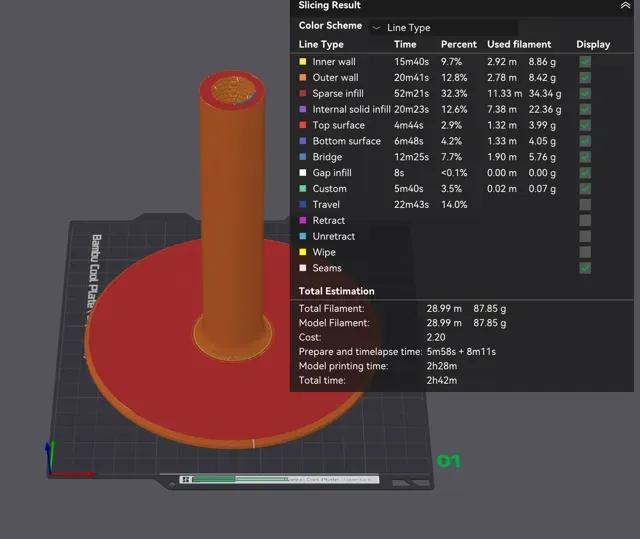Click the Wipe yellow swatch
640x539 pixels.
pyautogui.click(x=303, y=252)
